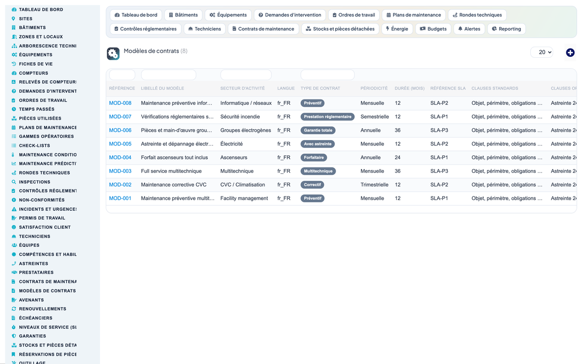The height and width of the screenshot is (364, 588).
Task: Click the Permis de travail sidebar icon
Action: pyautogui.click(x=14, y=218)
